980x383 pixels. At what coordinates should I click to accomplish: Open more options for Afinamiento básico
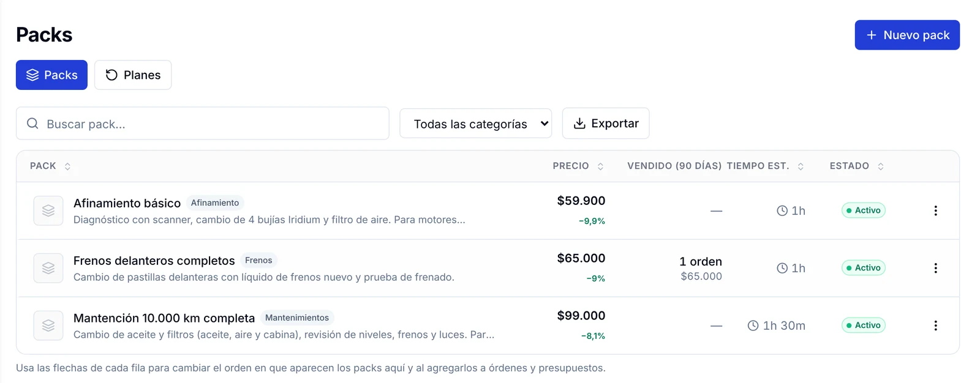(x=935, y=210)
